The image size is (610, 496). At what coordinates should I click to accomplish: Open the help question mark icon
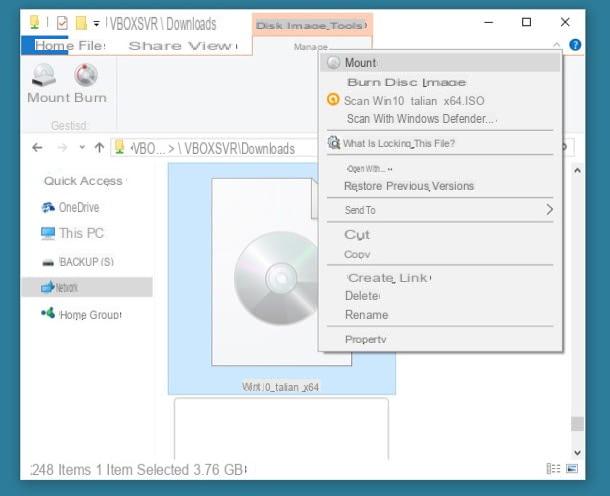click(x=575, y=45)
